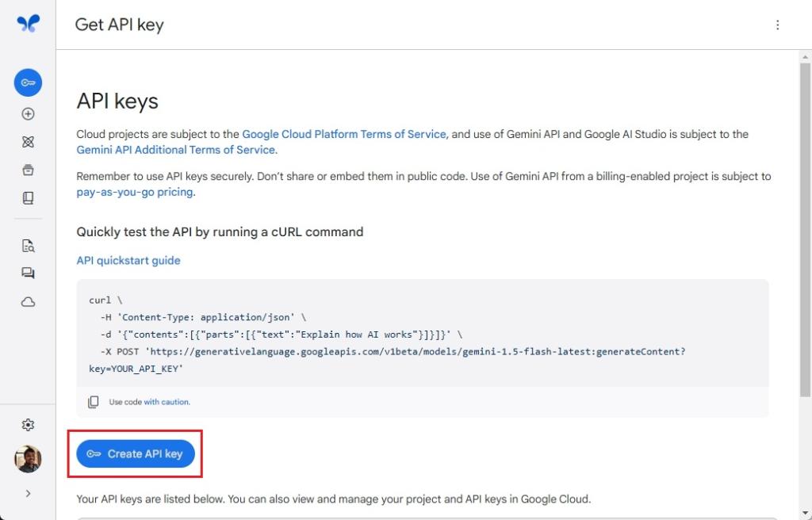Click the cloud icon in the sidebar
The width and height of the screenshot is (812, 520).
click(28, 302)
